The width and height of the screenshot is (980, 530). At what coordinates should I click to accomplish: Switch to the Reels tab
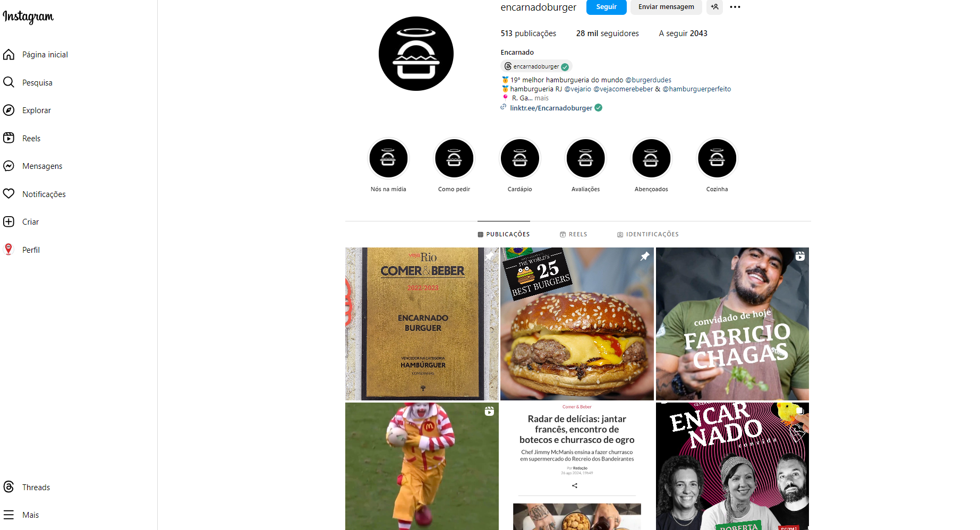coord(574,234)
